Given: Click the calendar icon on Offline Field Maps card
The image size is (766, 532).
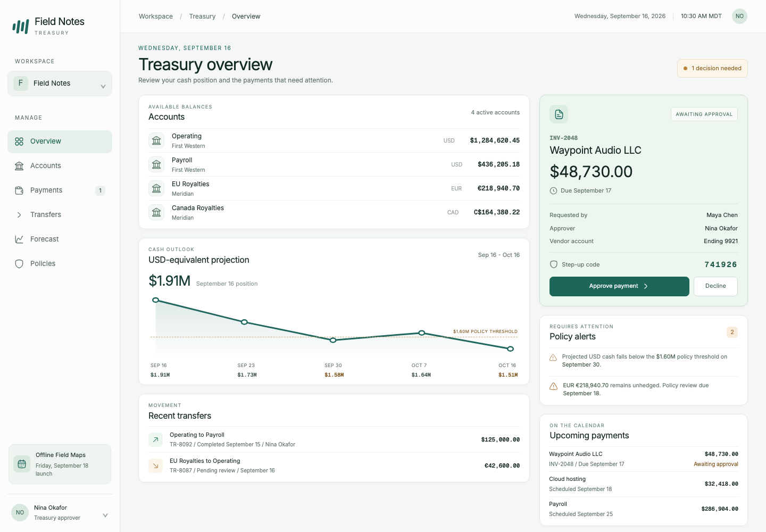Looking at the screenshot, I should [22, 464].
